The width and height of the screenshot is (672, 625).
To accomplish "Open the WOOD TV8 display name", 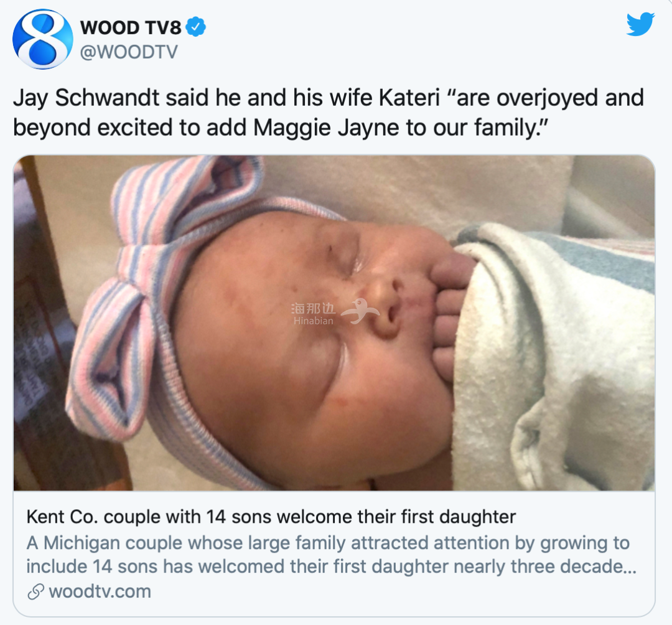I will (131, 27).
